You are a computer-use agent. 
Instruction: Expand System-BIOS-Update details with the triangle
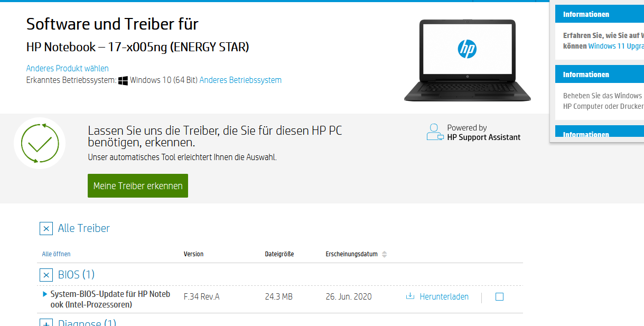45,294
